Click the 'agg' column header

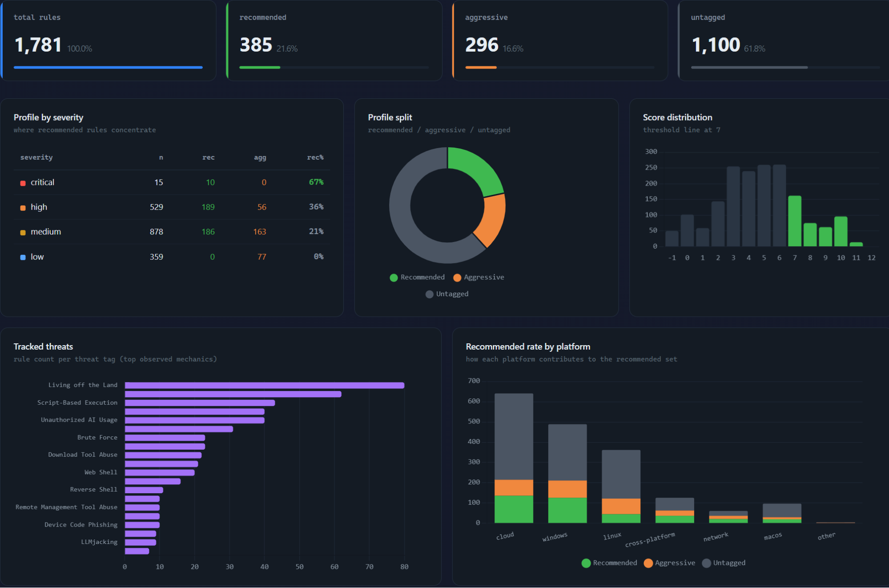[x=260, y=157]
